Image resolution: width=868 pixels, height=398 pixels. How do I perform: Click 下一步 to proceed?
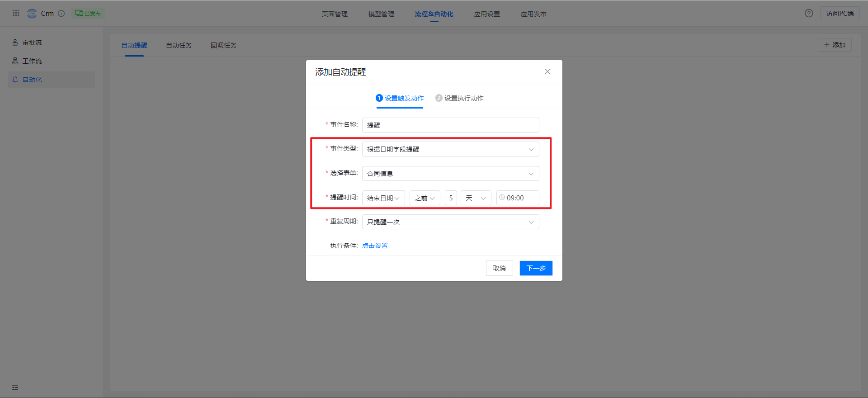(x=536, y=268)
